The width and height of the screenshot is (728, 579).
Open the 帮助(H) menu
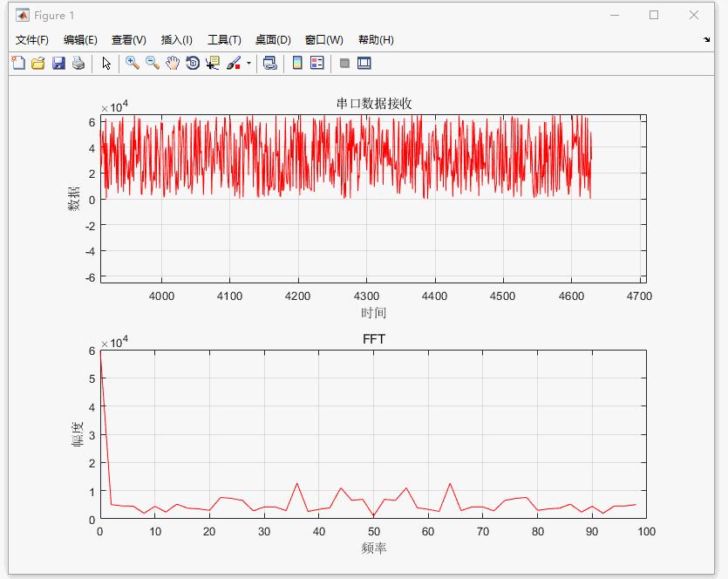tap(376, 40)
